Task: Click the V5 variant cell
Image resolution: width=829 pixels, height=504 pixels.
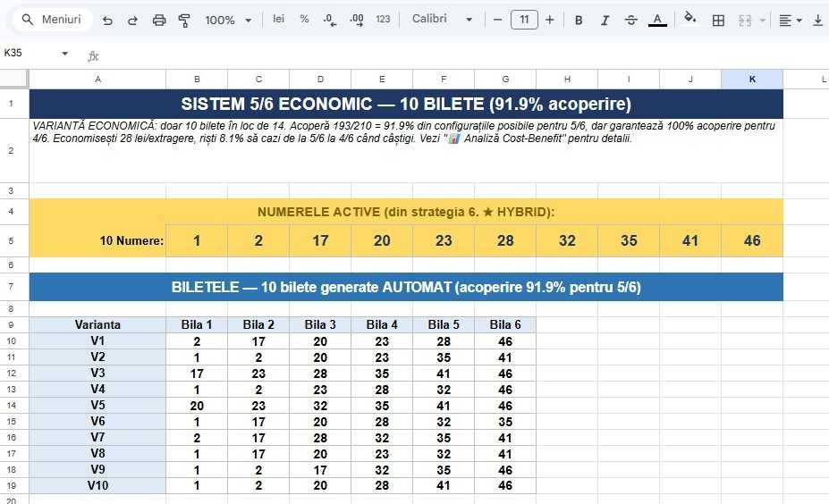Action: click(x=97, y=405)
